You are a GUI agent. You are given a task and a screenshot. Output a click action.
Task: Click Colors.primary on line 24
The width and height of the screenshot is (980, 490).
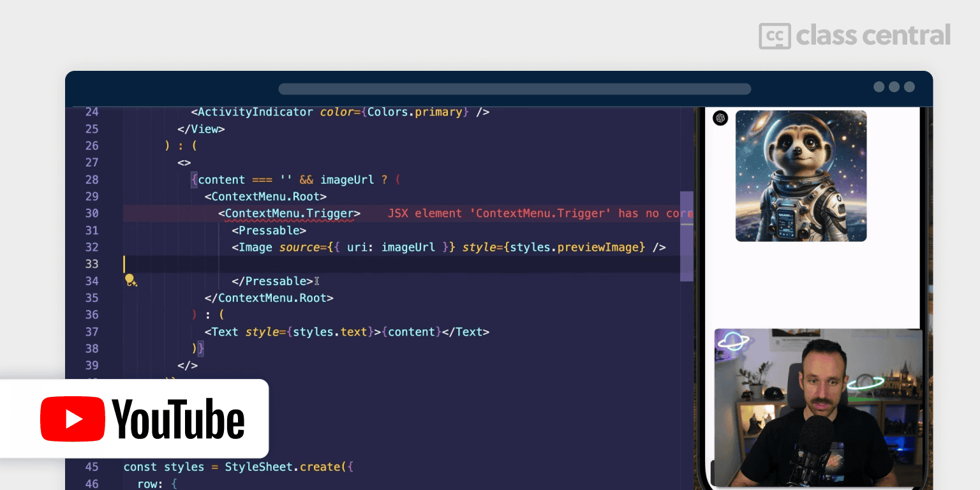tap(415, 112)
